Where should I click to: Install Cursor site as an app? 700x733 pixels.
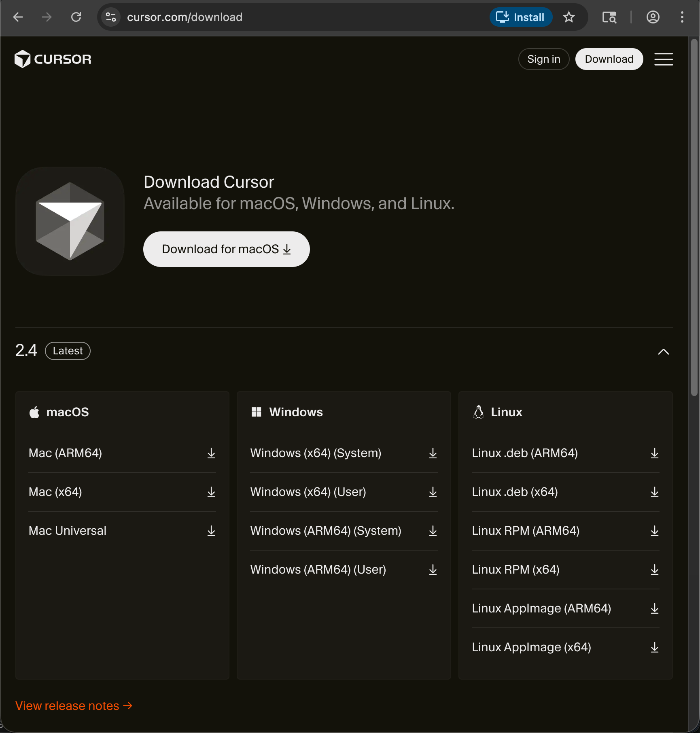click(x=521, y=17)
